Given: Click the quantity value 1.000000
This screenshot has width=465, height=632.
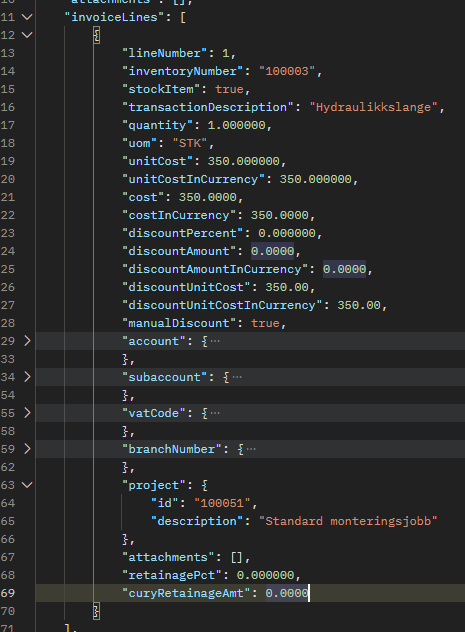Looking at the screenshot, I should pyautogui.click(x=237, y=125).
